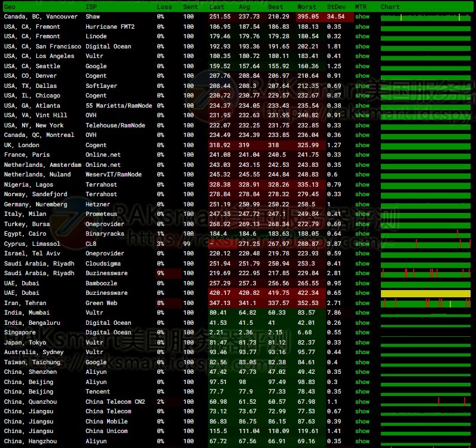Show MTR for Denver Cogent row
This screenshot has height=448, width=476.
[362, 76]
